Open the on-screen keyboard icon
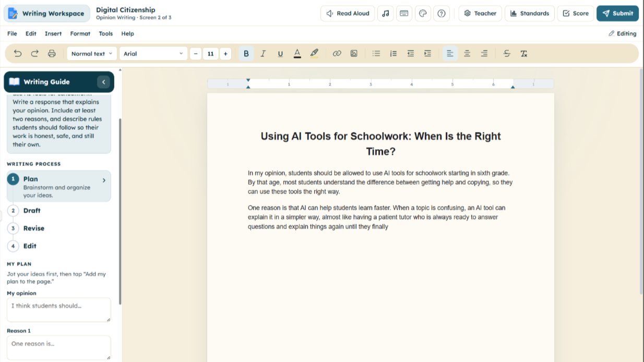Viewport: 644px width, 362px height. tap(404, 14)
